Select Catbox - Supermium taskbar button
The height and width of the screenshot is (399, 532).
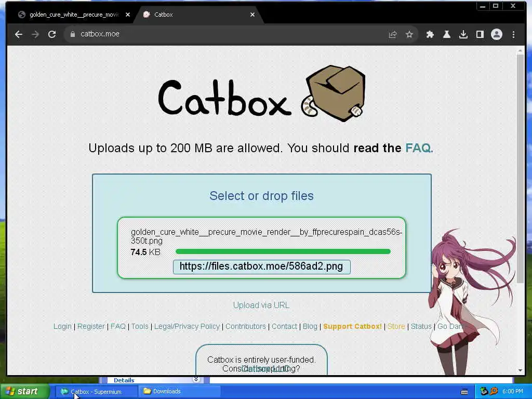pyautogui.click(x=96, y=392)
